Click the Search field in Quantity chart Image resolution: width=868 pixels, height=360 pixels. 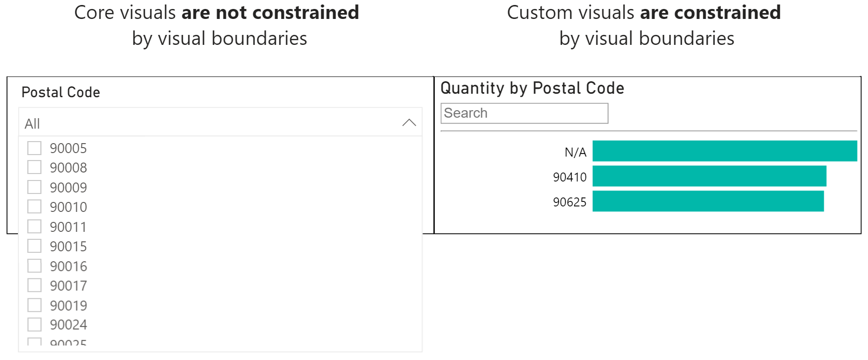pos(524,113)
